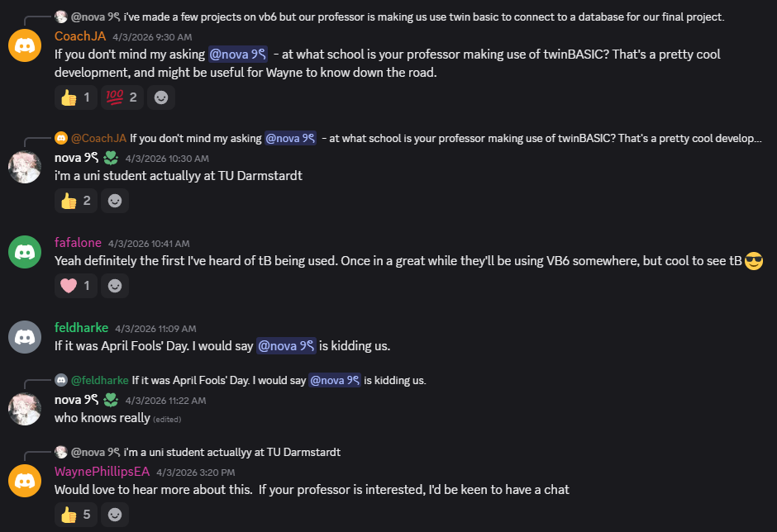This screenshot has height=532, width=777.
Task: Toggle the thumbs up reaction with 5 on WaynePhillipsEA's message
Action: pos(76,515)
